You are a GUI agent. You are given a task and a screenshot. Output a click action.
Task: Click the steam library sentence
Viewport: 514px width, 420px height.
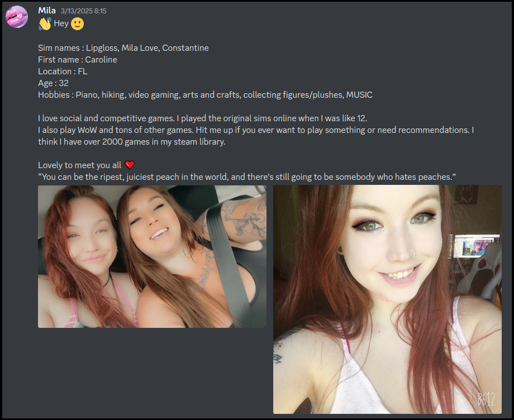click(132, 142)
